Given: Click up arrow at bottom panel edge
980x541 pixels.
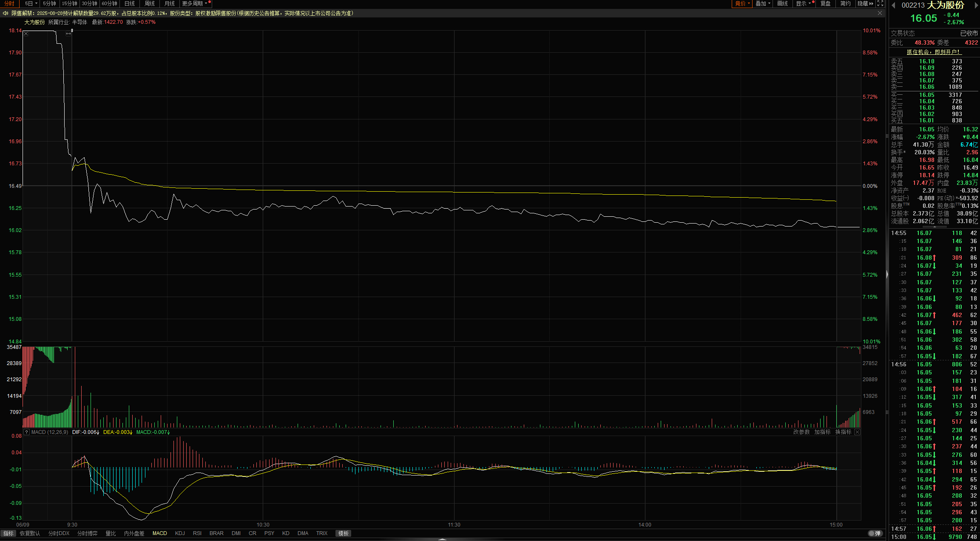Looking at the screenshot, I should coord(442,539).
